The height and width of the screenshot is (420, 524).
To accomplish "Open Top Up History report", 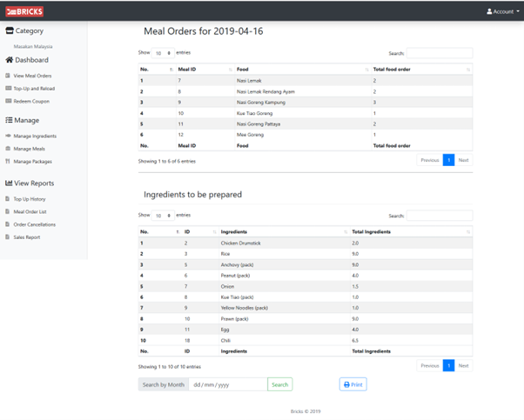I will (x=30, y=199).
